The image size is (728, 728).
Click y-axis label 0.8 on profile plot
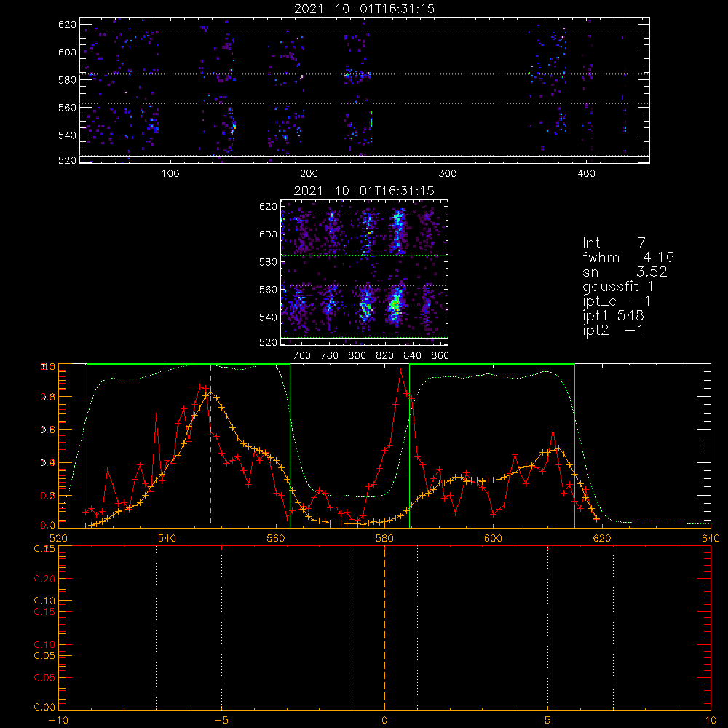pos(48,397)
